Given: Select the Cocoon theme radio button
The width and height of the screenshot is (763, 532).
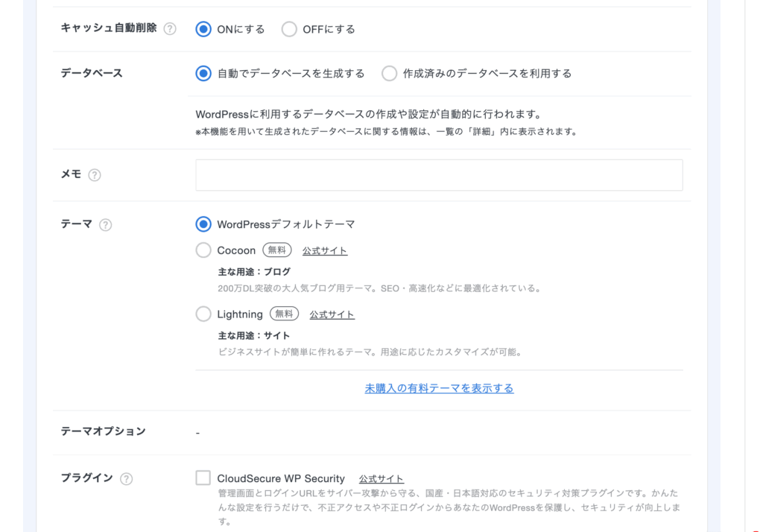Looking at the screenshot, I should click(203, 250).
